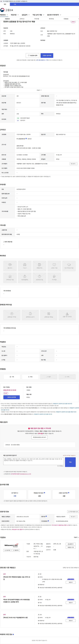Open the 카시아 속초 객실재용 job listing
Image resolution: width=79 pixels, height=644 pixels.
(15, 618)
